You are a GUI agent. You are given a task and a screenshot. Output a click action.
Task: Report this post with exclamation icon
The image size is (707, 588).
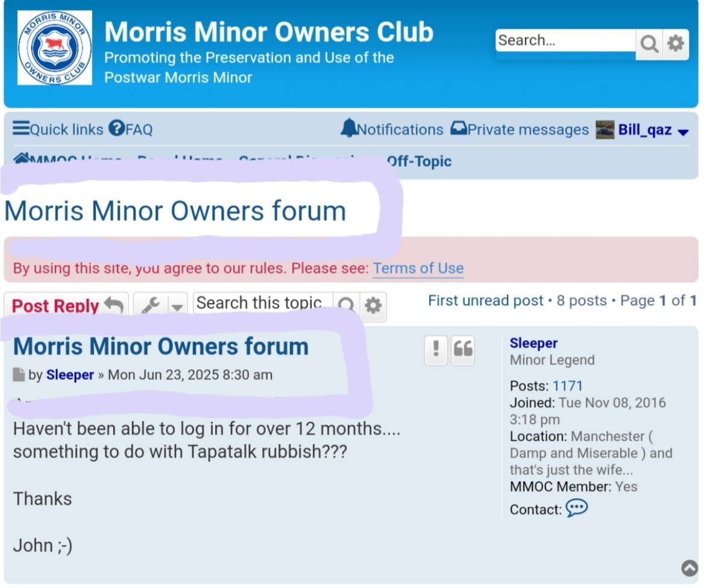coord(436,349)
